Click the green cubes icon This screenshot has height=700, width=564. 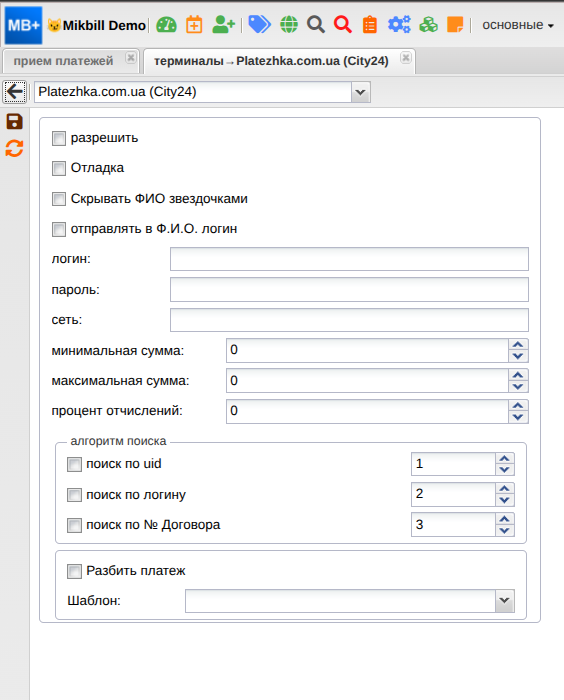[428, 25]
